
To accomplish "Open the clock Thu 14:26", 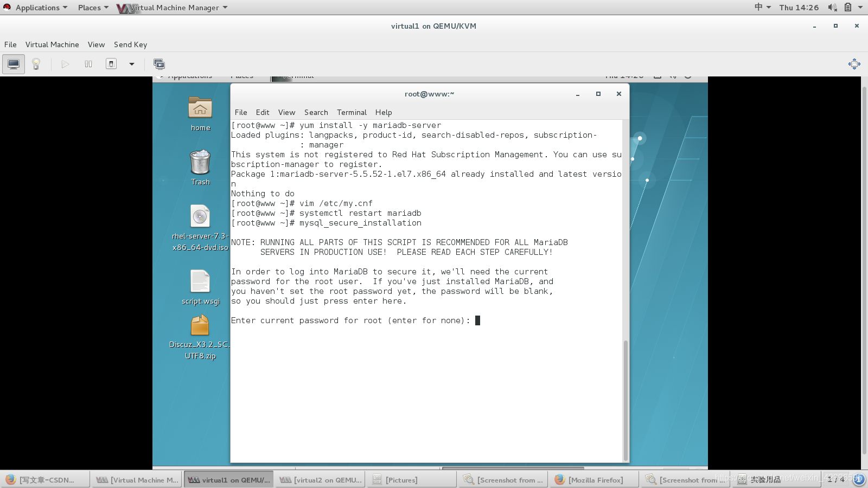I will (x=799, y=8).
